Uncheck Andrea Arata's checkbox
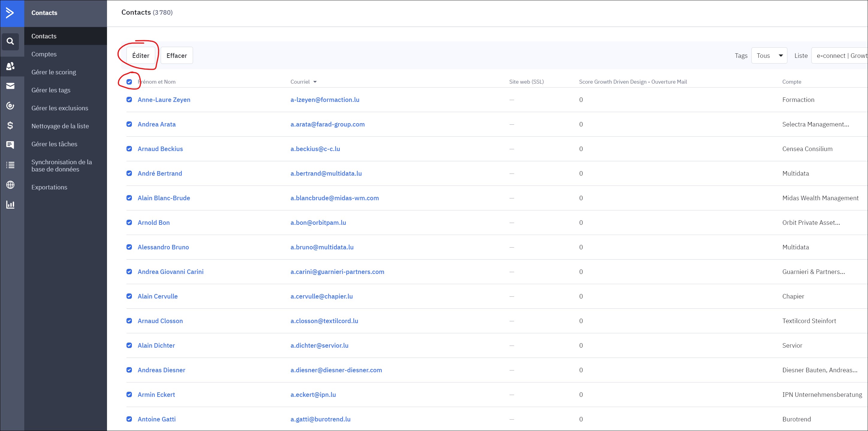 click(129, 124)
